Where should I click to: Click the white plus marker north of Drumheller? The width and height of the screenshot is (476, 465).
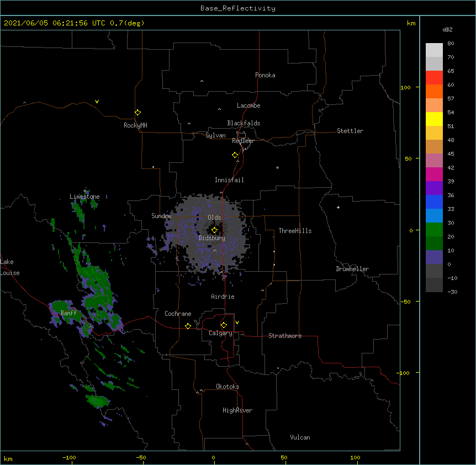click(338, 207)
